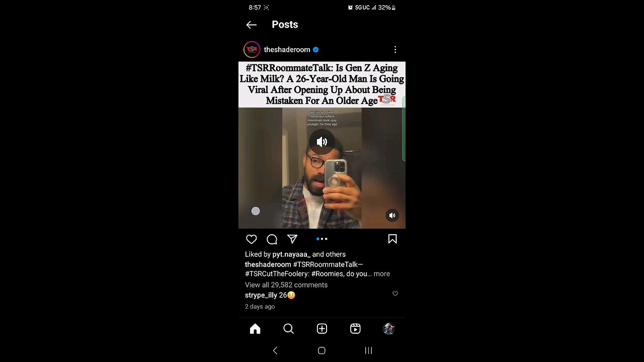Viewport: 644px width, 362px height.
Task: Go to Home tab
Action: [255, 329]
